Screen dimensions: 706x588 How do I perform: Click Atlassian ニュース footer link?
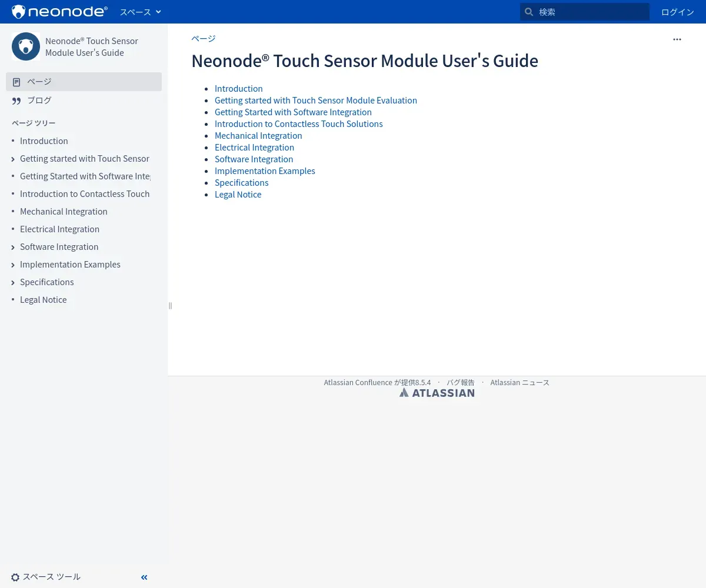[519, 382]
